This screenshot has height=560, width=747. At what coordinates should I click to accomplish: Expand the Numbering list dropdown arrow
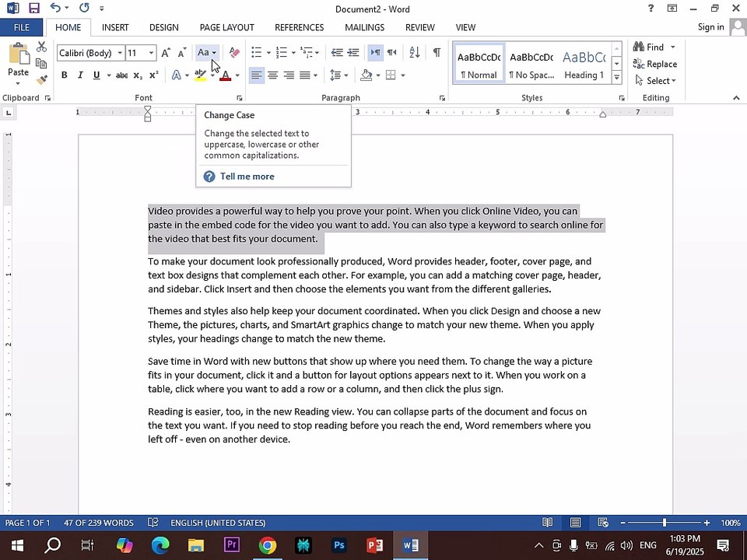pyautogui.click(x=293, y=52)
